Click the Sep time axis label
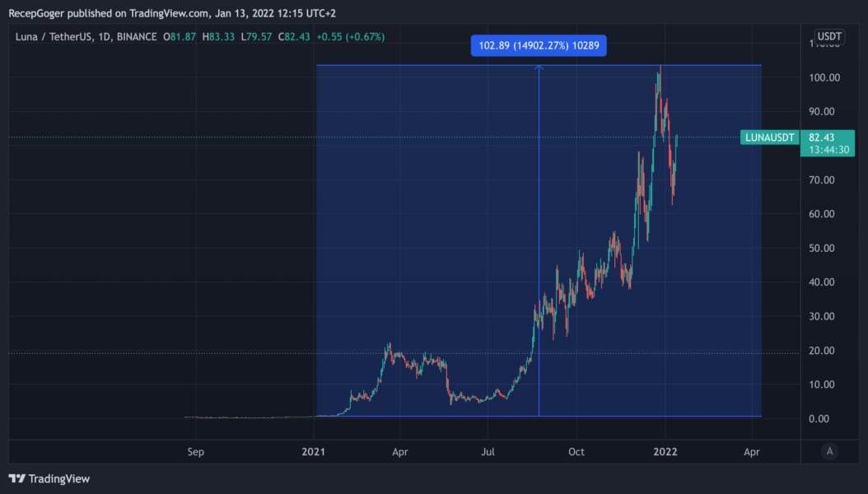This screenshot has height=494, width=868. 196,452
